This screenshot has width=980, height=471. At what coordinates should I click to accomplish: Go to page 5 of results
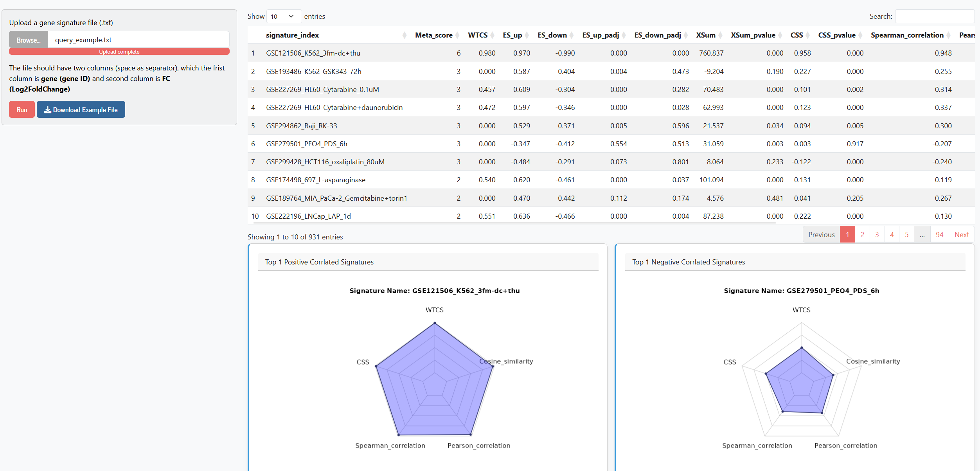[x=906, y=235]
